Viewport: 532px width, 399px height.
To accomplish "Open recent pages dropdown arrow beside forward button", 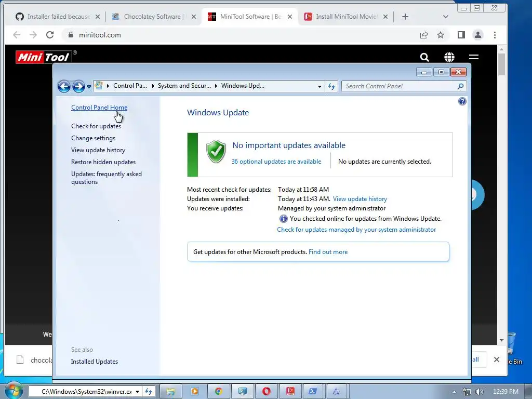I will [x=89, y=87].
